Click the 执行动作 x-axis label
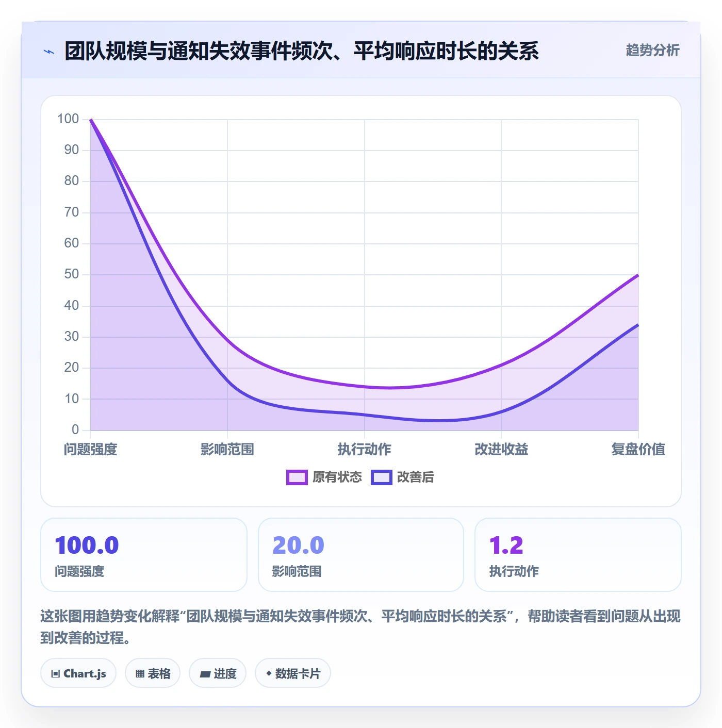This screenshot has width=722, height=728. click(x=365, y=449)
